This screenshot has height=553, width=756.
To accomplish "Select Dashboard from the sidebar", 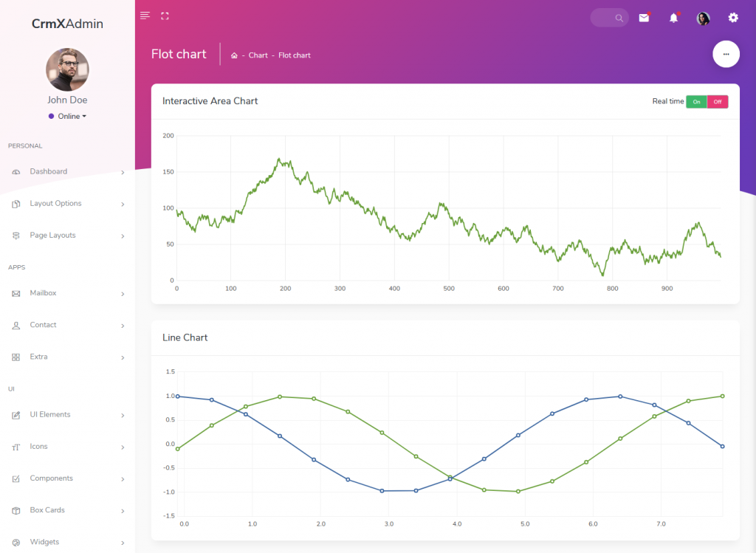I will (x=48, y=171).
